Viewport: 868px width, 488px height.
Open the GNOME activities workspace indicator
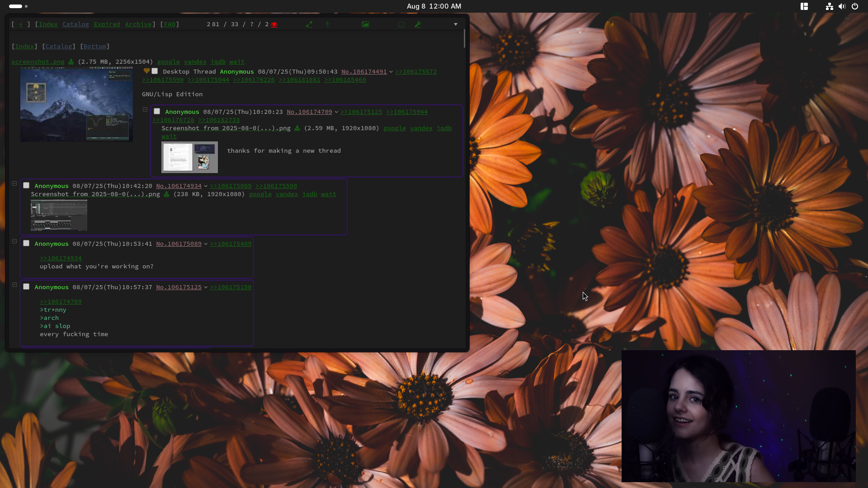pyautogui.click(x=18, y=6)
